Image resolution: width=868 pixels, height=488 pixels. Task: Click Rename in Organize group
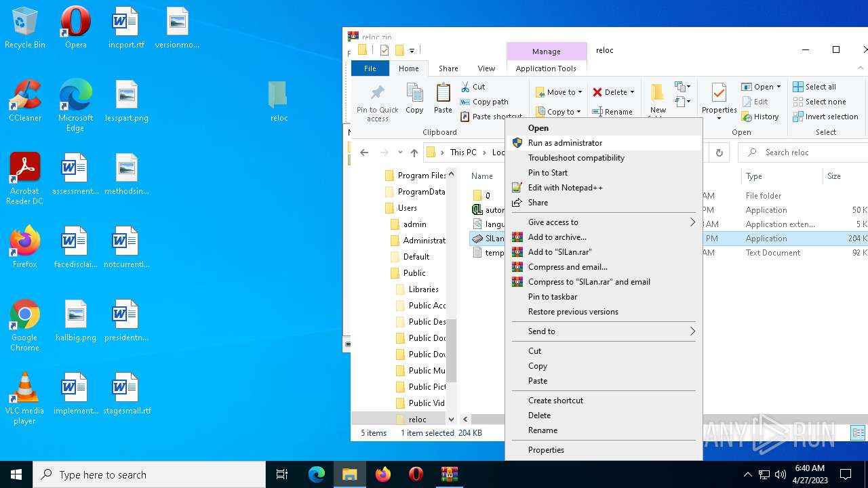coord(612,112)
